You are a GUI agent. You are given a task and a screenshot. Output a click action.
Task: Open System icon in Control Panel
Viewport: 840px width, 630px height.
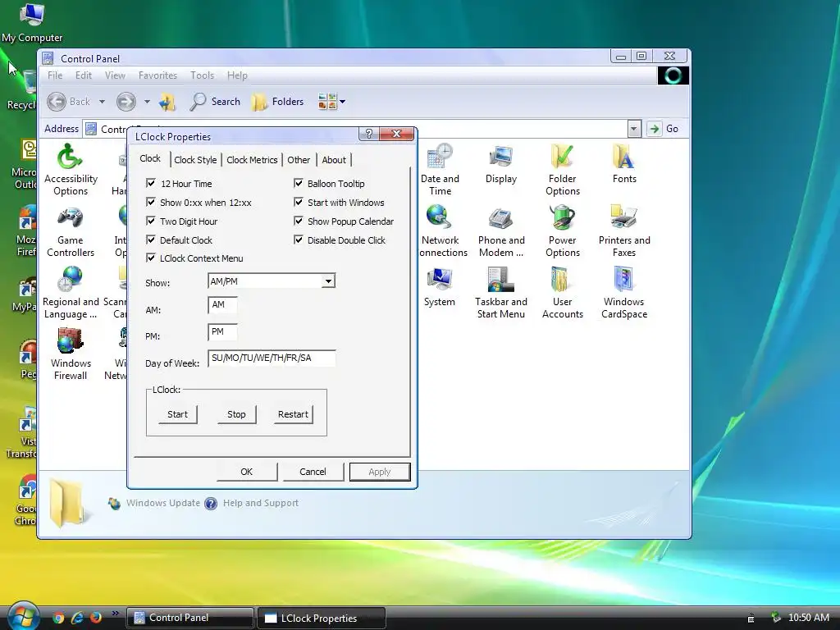coord(440,288)
